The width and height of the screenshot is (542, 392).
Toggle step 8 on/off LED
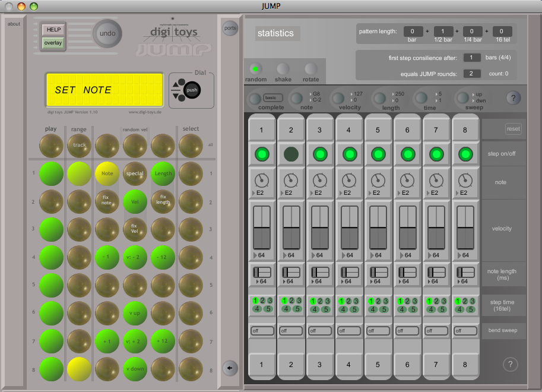point(465,154)
